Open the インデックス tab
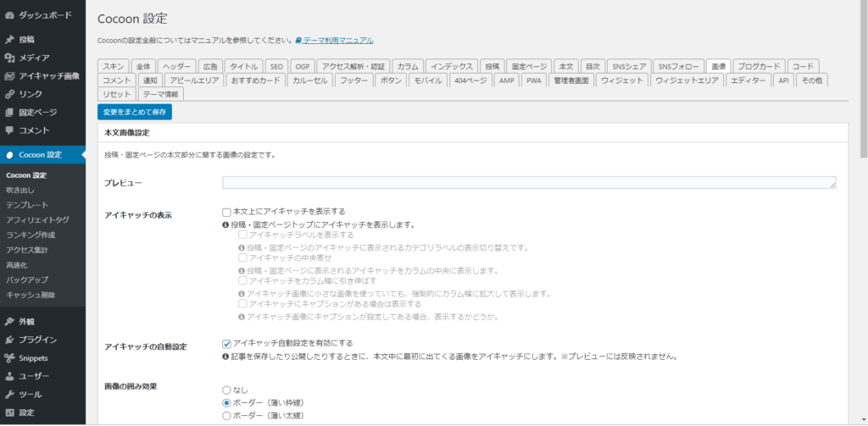 (453, 66)
